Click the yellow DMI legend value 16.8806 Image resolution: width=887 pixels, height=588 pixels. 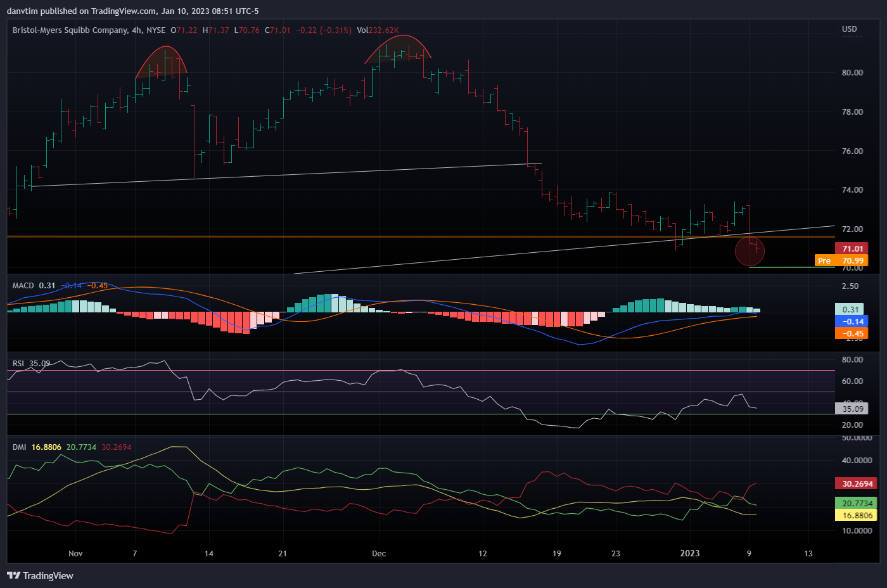(x=46, y=447)
